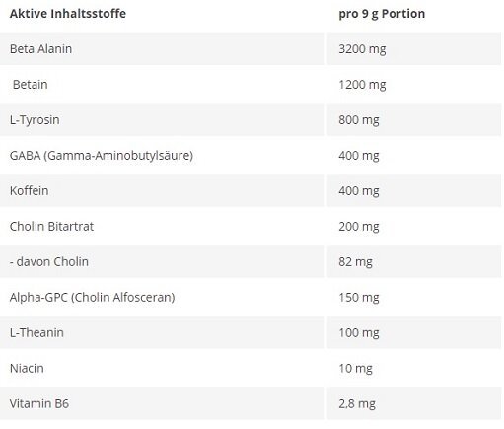Click the 800 mg amount
The image size is (504, 429).
click(x=359, y=120)
